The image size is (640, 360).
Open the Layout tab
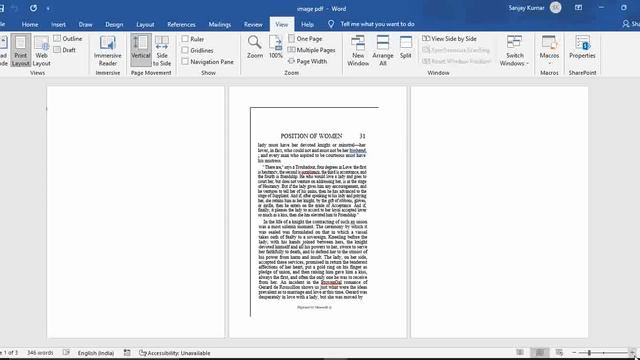(145, 24)
